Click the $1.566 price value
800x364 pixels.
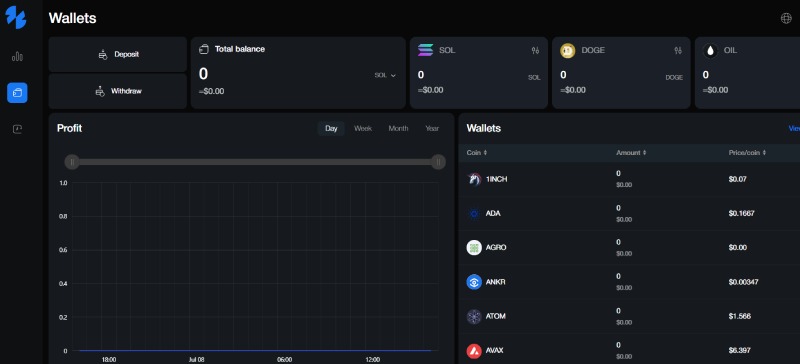click(x=739, y=316)
